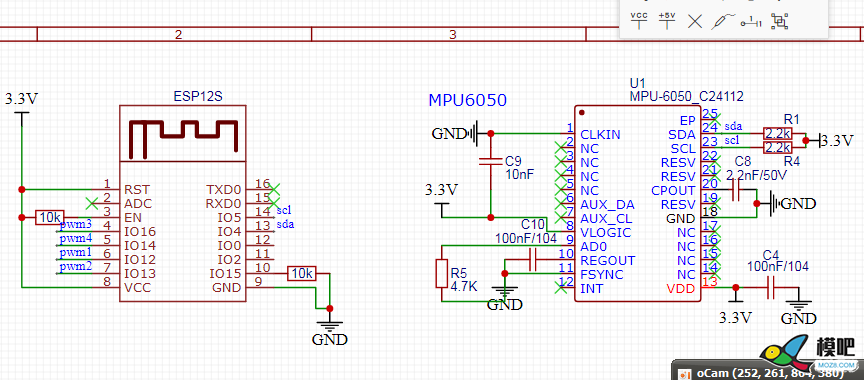Viewport: 864px width, 380px height.
Task: Select the VCC power flag tool
Action: [x=639, y=20]
